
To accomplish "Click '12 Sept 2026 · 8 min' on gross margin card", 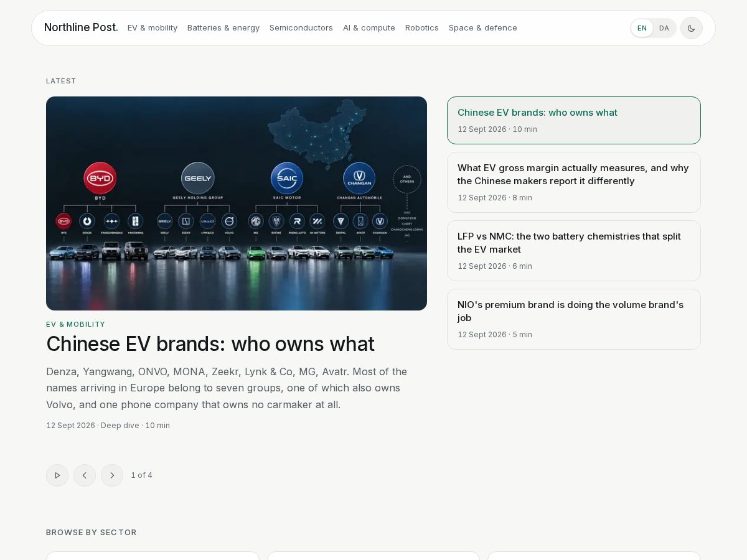I will point(495,198).
